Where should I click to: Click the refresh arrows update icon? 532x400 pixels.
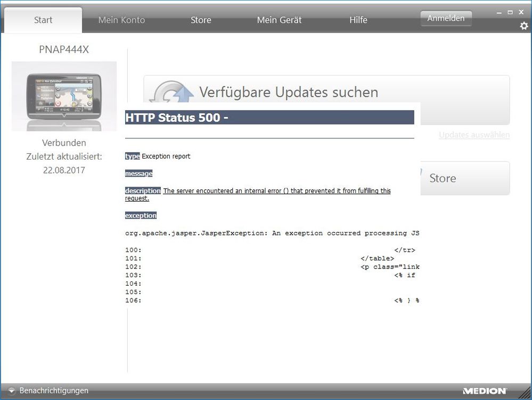pos(170,92)
